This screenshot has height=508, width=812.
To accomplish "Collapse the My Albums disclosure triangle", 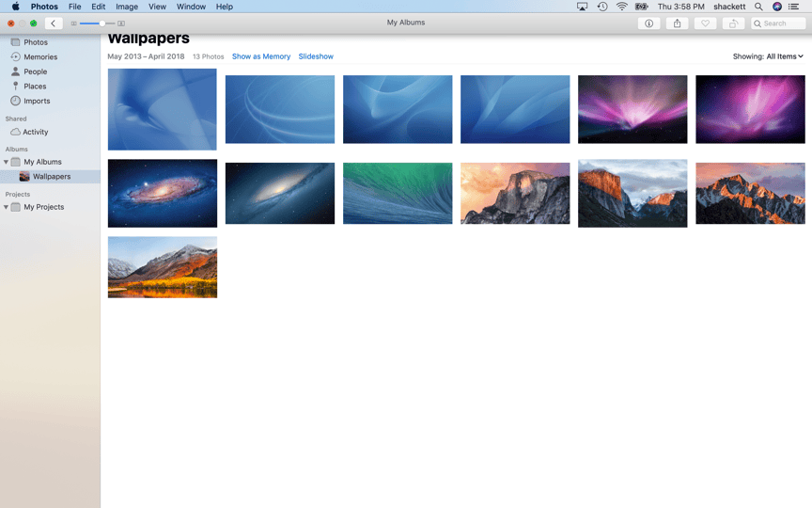I will (x=7, y=162).
